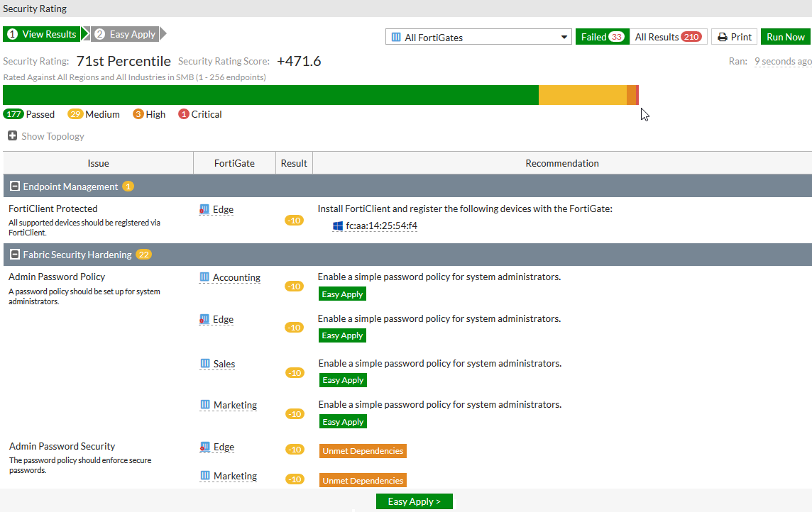This screenshot has width=812, height=512.
Task: Click Easy Apply for Edge in Admin Password Policy
Action: click(x=342, y=335)
